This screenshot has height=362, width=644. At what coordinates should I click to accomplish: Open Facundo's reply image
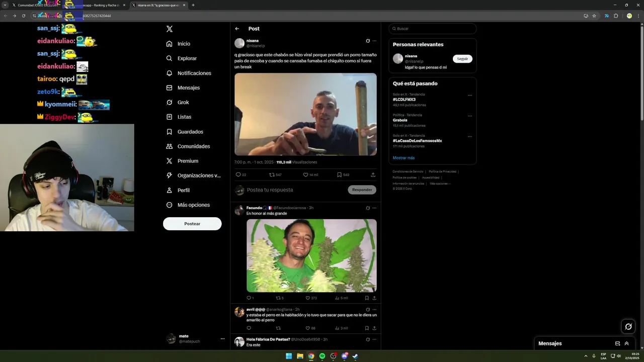pyautogui.click(x=311, y=255)
